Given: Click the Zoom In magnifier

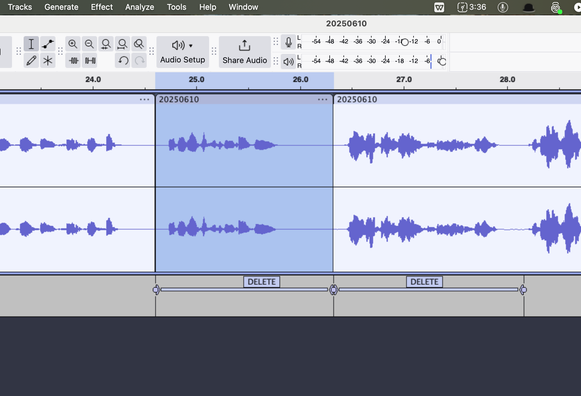Looking at the screenshot, I should click(73, 44).
